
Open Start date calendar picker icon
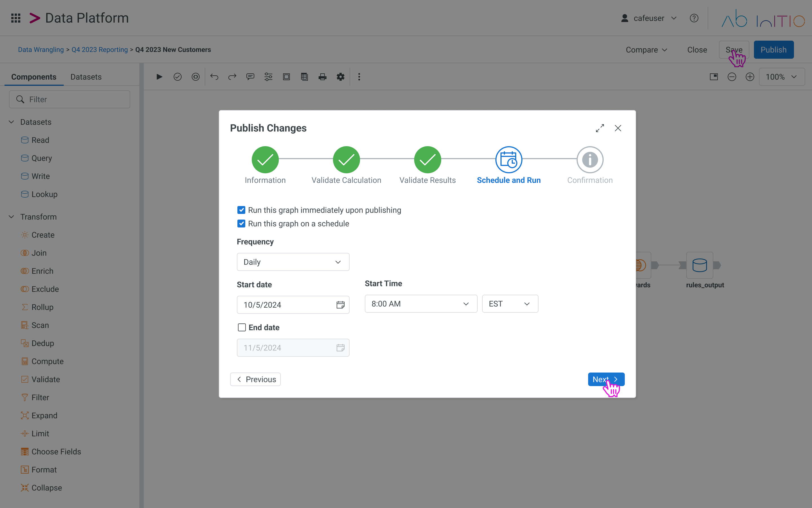click(x=340, y=305)
